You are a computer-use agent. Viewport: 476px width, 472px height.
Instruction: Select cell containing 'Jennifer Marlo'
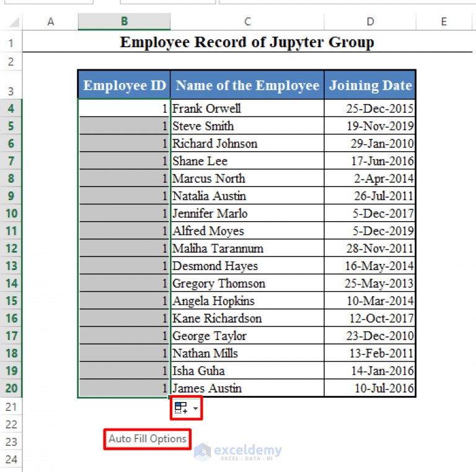coord(247,213)
